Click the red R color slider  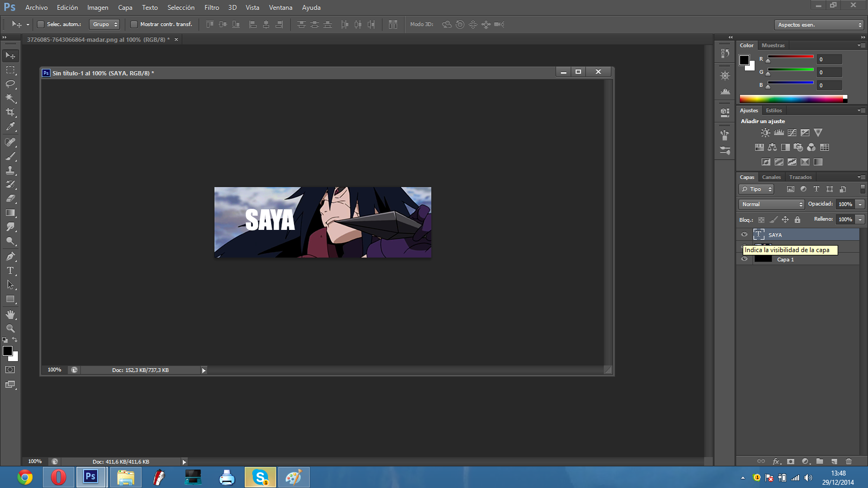tap(790, 56)
